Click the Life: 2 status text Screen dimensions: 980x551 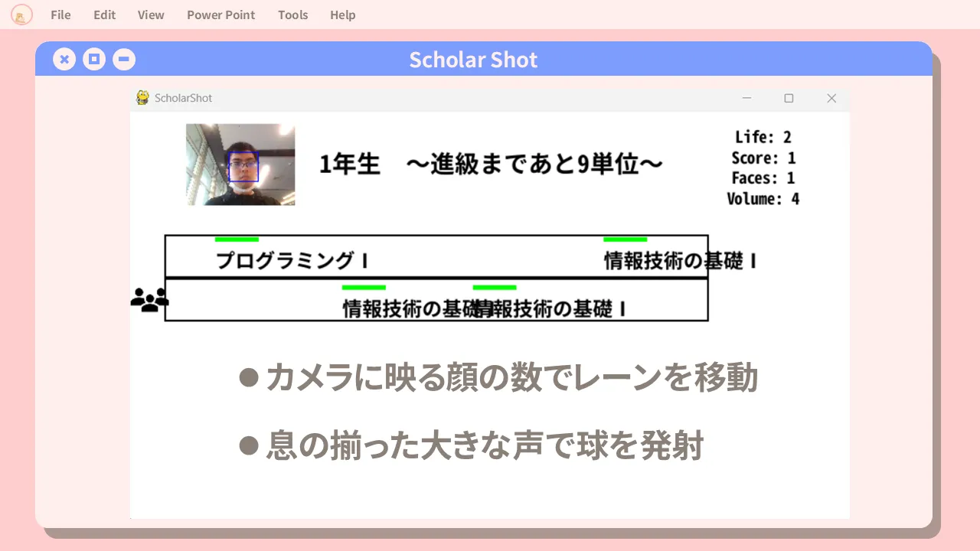pyautogui.click(x=763, y=138)
